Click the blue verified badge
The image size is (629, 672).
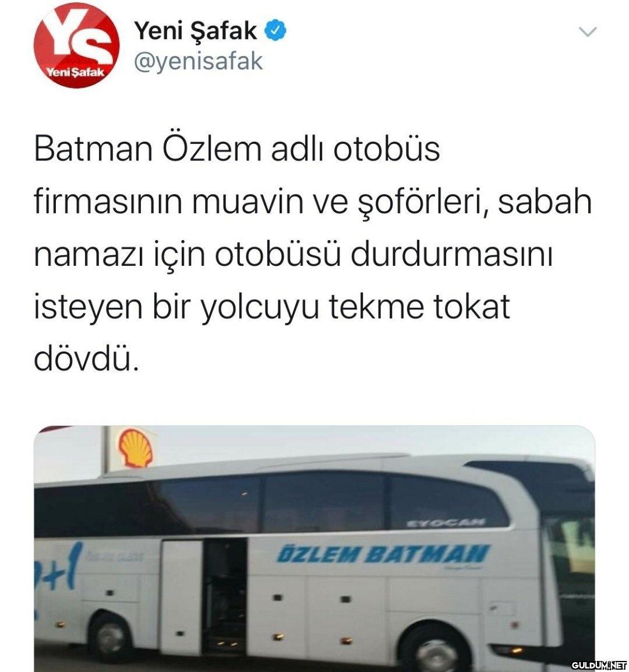(x=276, y=31)
